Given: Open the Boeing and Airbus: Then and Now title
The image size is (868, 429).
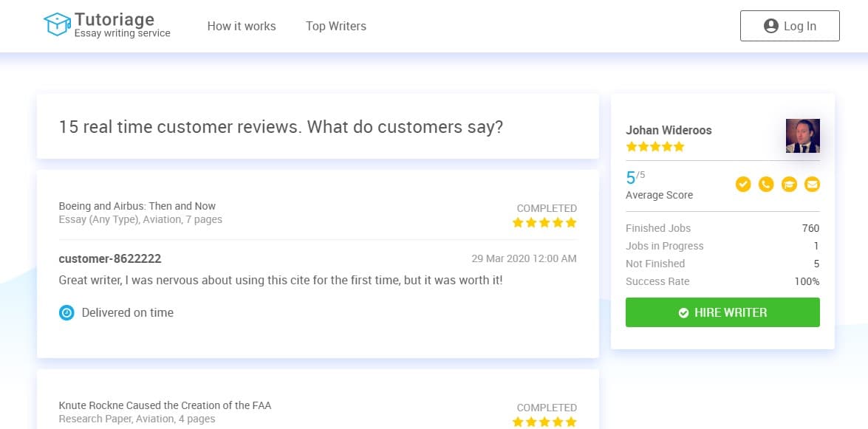Looking at the screenshot, I should coord(137,206).
